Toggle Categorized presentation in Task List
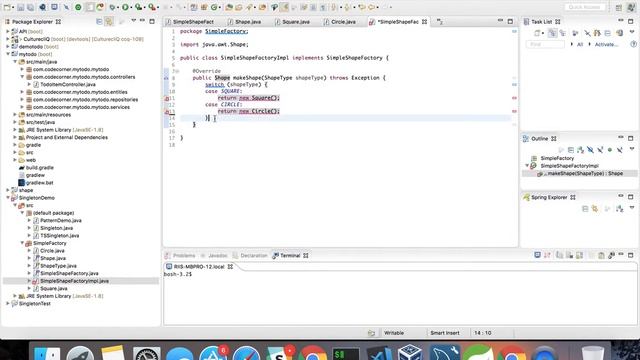Image resolution: width=640 pixels, height=360 pixels. [552, 33]
